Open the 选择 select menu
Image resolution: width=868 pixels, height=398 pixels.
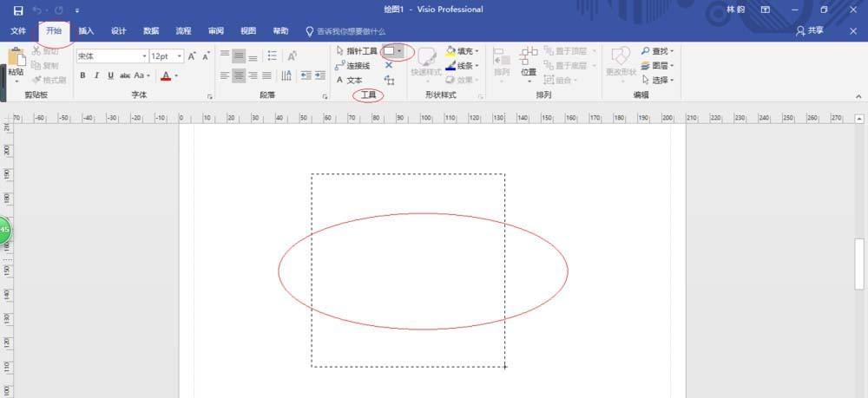tap(658, 80)
